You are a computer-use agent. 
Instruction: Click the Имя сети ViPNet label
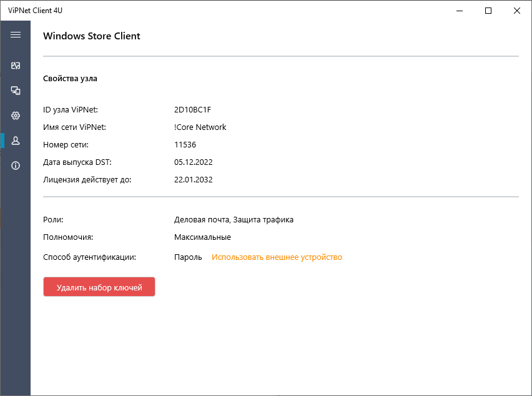click(75, 127)
